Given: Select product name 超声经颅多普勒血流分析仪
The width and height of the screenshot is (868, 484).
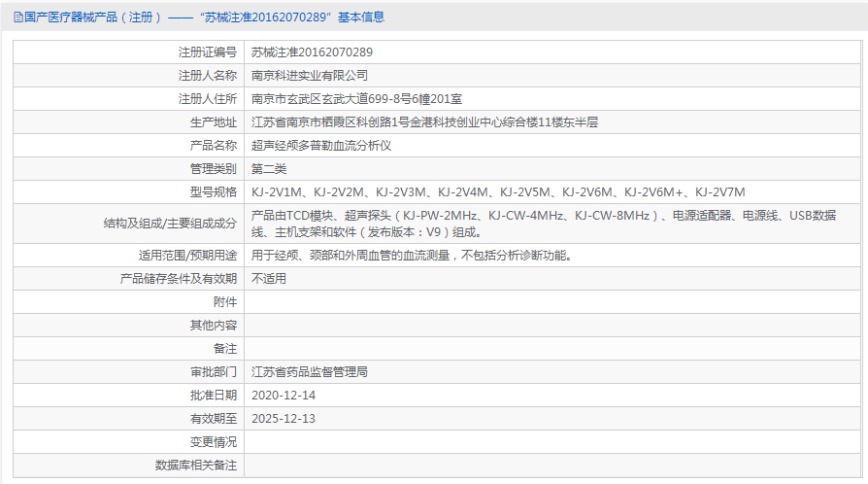Looking at the screenshot, I should [321, 145].
